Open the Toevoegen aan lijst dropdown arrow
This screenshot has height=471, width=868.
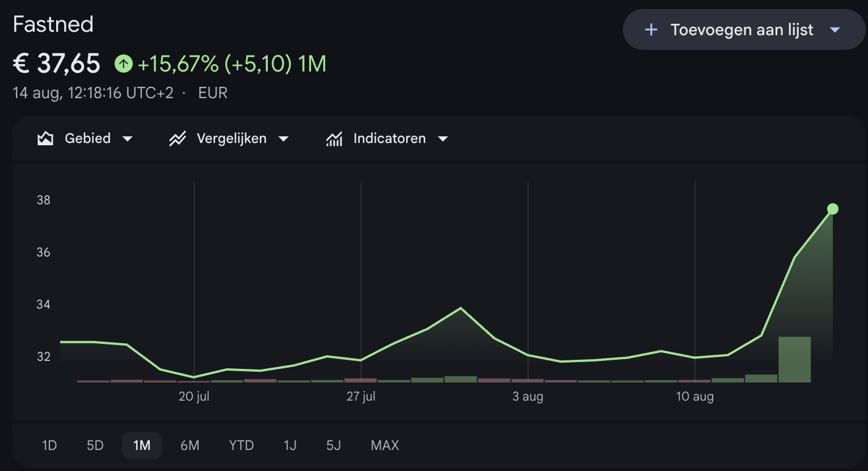point(835,30)
